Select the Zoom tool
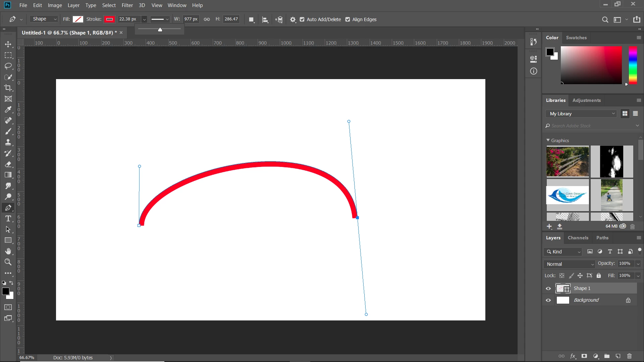Image resolution: width=644 pixels, height=362 pixels. (x=8, y=262)
